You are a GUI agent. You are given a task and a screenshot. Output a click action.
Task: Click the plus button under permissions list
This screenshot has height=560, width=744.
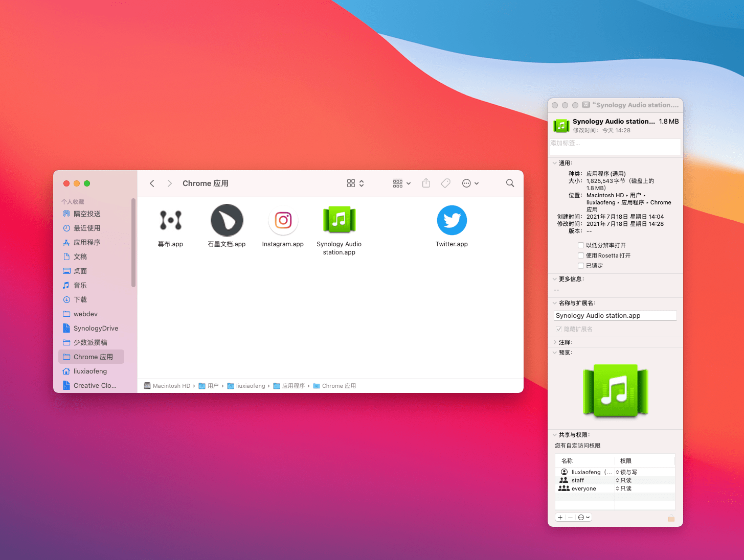coord(560,518)
